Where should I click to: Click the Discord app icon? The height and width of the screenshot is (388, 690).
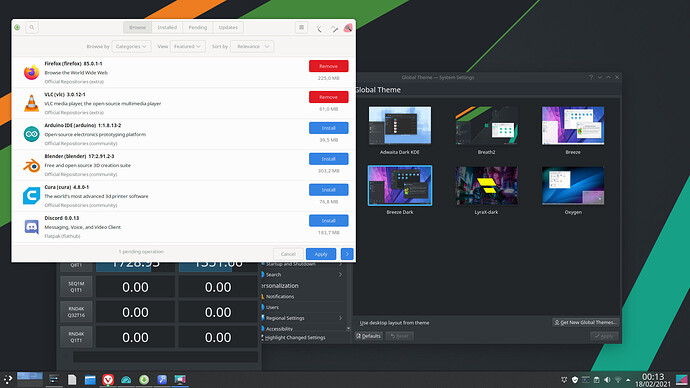(x=31, y=227)
